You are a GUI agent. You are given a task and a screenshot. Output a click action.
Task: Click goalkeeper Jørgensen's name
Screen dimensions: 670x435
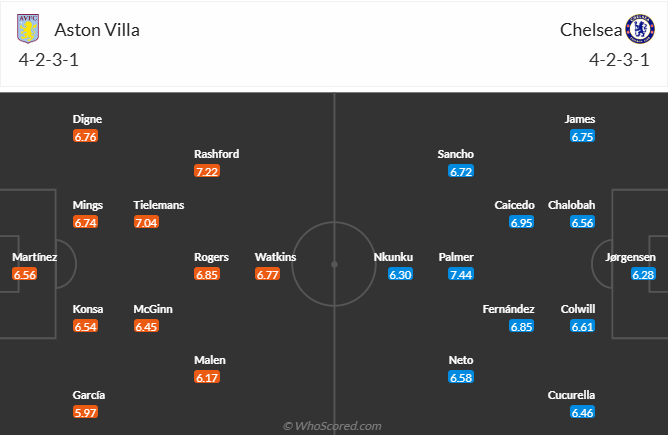coord(630,257)
